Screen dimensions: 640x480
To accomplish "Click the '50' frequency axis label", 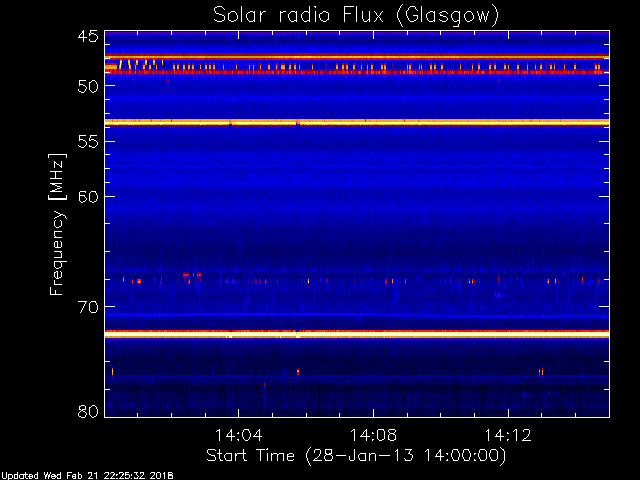I will [x=88, y=87].
